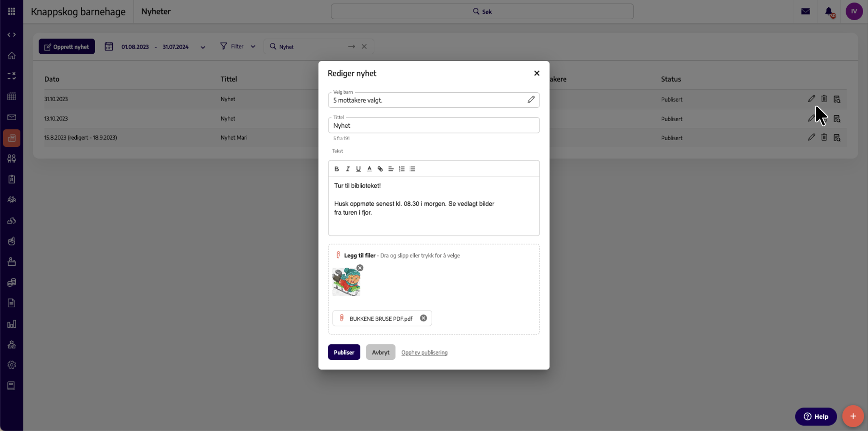Click the Help button
The image size is (868, 431).
(816, 417)
